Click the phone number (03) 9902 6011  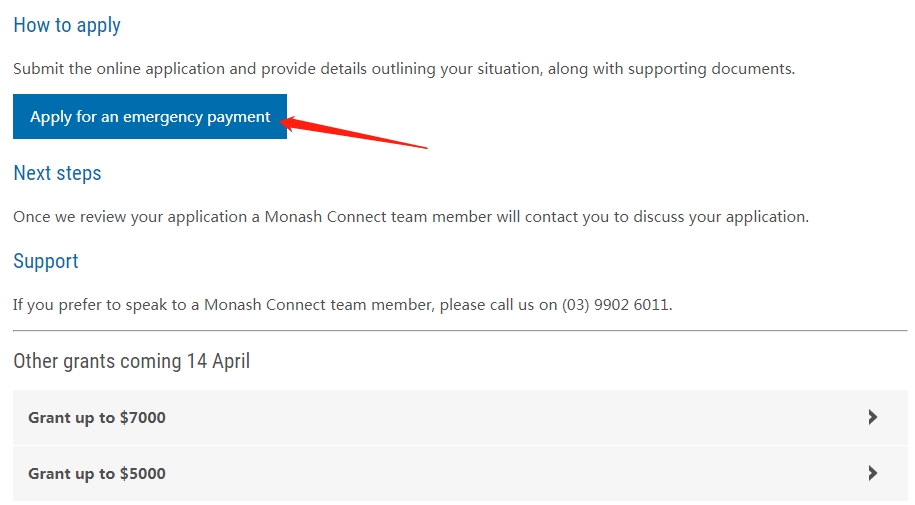(615, 305)
